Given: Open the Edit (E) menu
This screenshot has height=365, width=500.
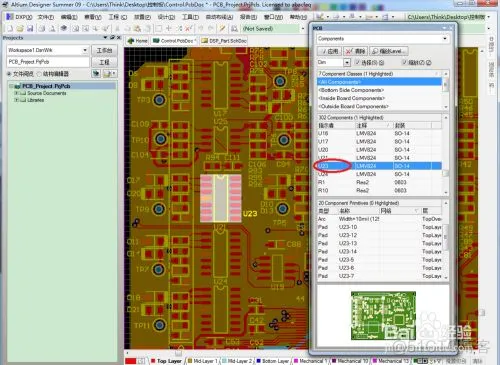Looking at the screenshot, I should click(69, 17).
